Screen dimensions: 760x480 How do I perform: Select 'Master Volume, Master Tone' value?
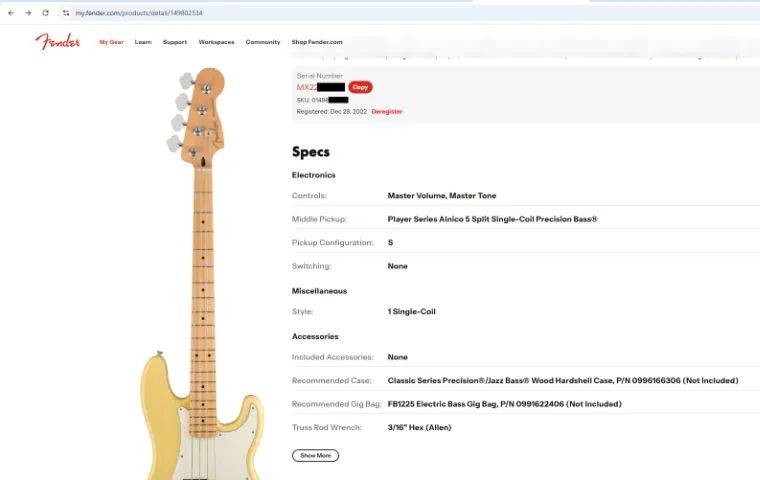point(442,196)
